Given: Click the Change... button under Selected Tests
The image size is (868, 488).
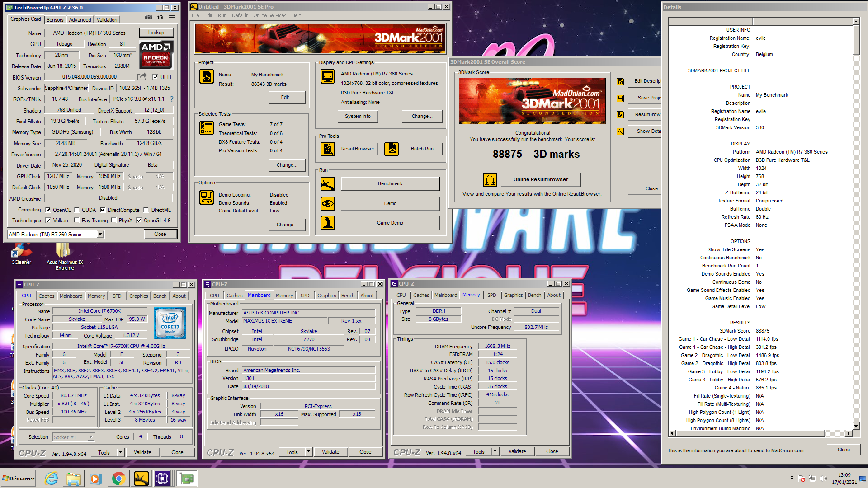Looking at the screenshot, I should coord(287,165).
